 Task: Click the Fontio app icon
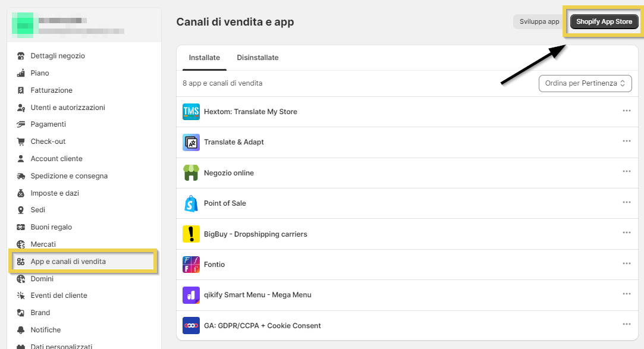[191, 265]
